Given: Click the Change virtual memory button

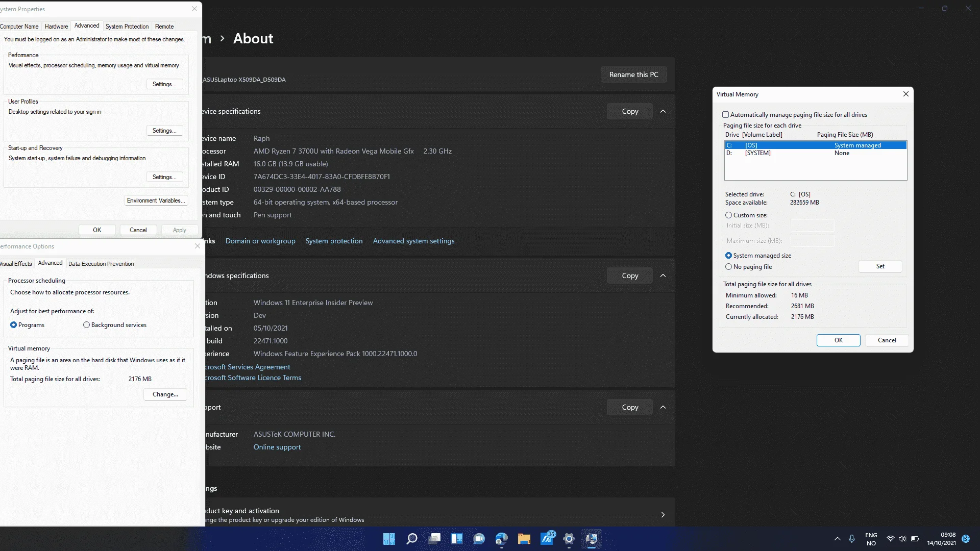Looking at the screenshot, I should pyautogui.click(x=165, y=394).
